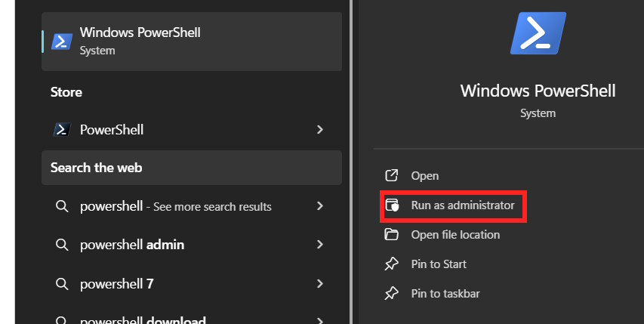Click the Store section heading
Viewport: 644px width, 324px height.
coord(66,92)
